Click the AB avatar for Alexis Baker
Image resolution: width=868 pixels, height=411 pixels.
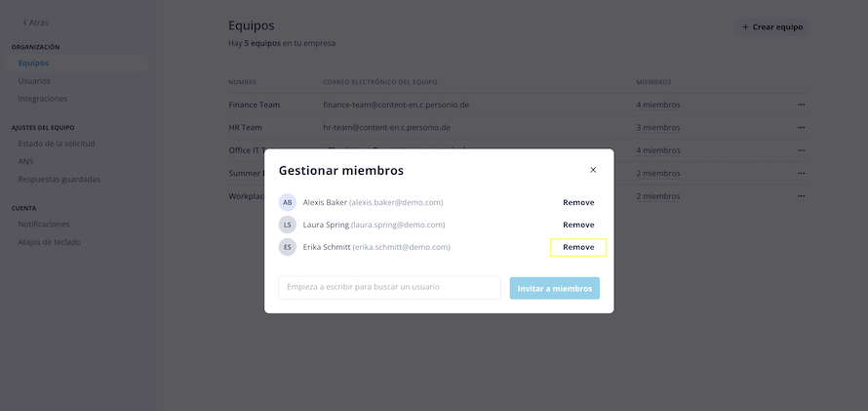[x=288, y=203]
